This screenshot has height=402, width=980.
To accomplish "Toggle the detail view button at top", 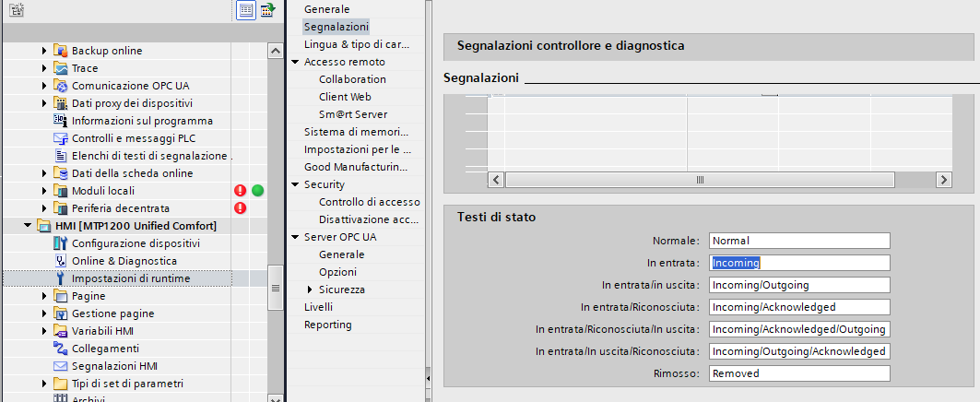I will tap(246, 10).
